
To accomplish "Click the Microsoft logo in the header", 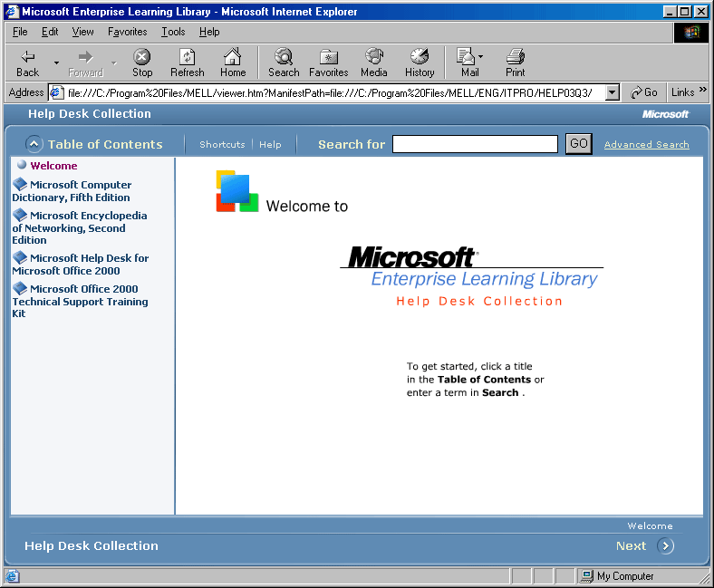I will (x=665, y=114).
